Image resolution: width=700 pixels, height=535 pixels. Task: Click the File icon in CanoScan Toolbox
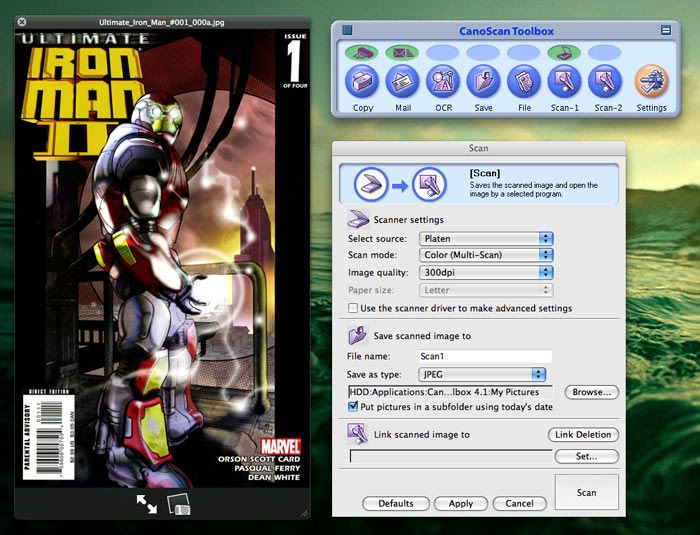524,81
